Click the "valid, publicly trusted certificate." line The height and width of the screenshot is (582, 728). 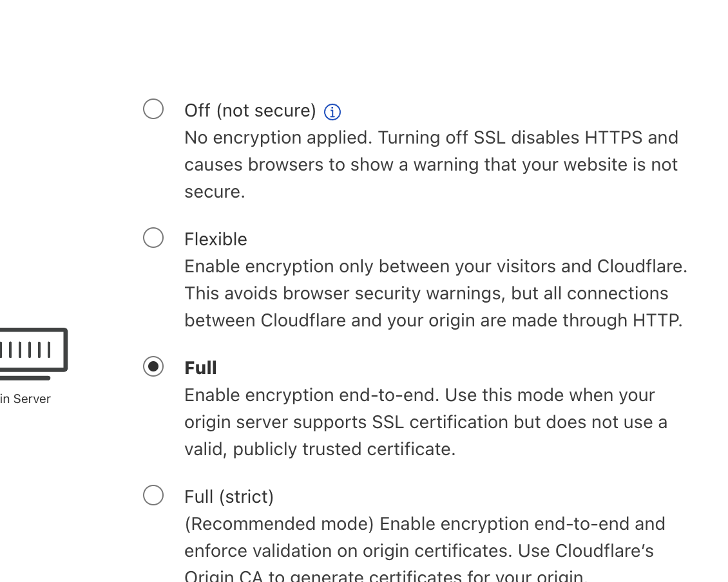point(320,449)
